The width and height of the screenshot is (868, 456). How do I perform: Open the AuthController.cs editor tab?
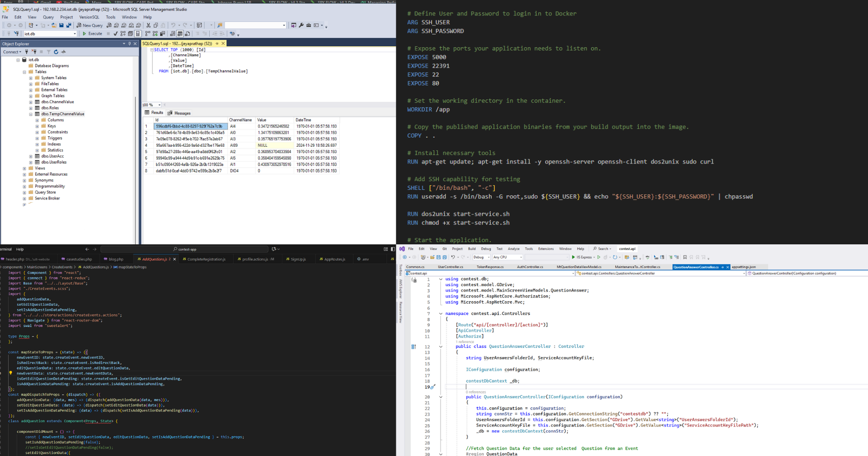coord(530,267)
